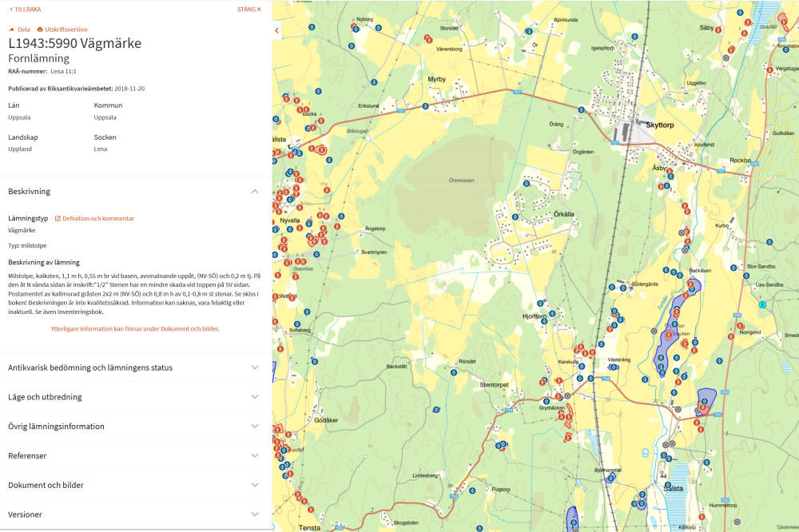Click the blue marker under Västeräng label
This screenshot has height=532, width=799.
(614, 367)
